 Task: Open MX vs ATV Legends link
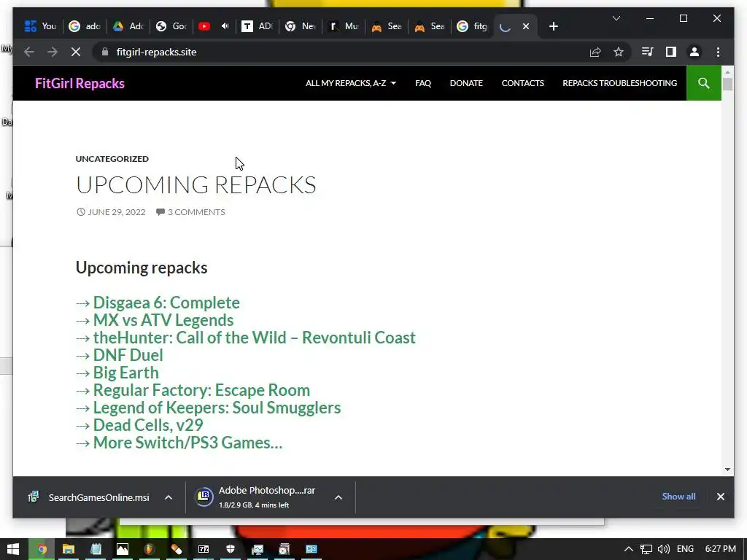(163, 320)
